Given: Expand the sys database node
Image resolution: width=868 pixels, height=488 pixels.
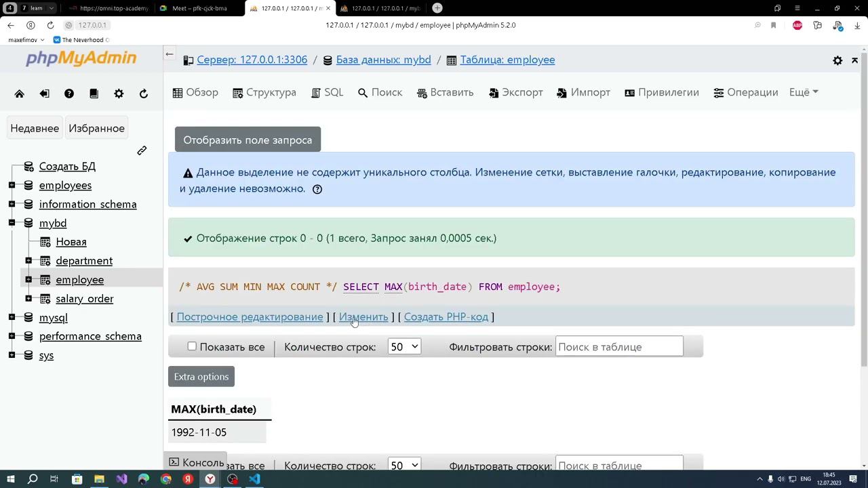Looking at the screenshot, I should pyautogui.click(x=12, y=355).
